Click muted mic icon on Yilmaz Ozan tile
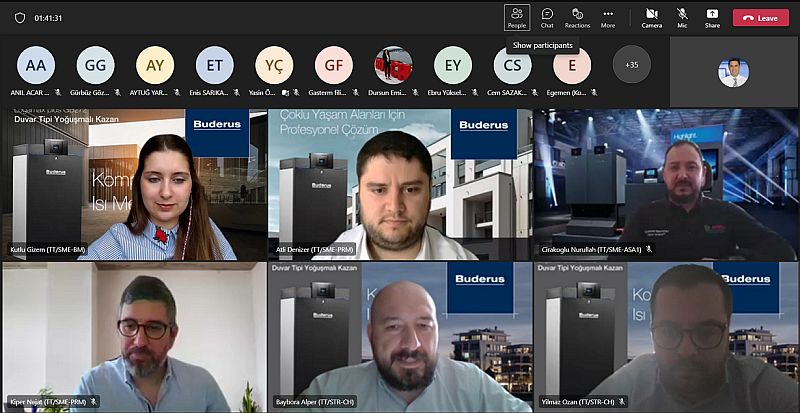This screenshot has height=413, width=800. (622, 401)
